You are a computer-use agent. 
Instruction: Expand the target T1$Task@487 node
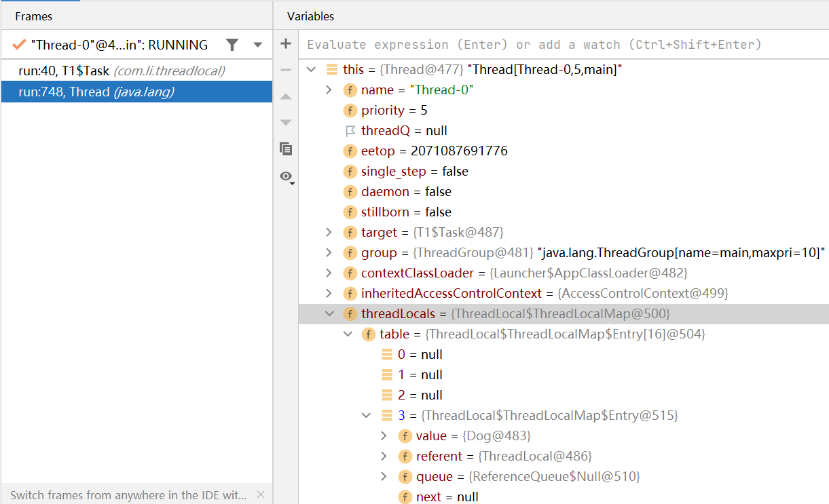pyautogui.click(x=329, y=233)
